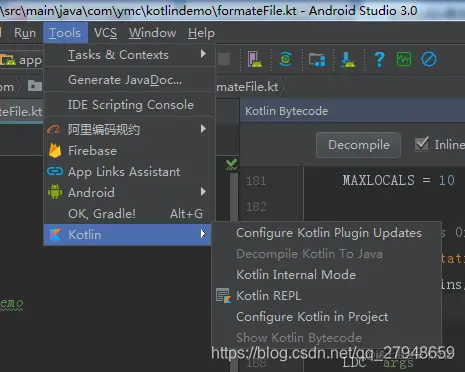Viewport: 465px width, 372px height.
Task: Select Configure Kotlin in Project
Action: tap(327, 317)
